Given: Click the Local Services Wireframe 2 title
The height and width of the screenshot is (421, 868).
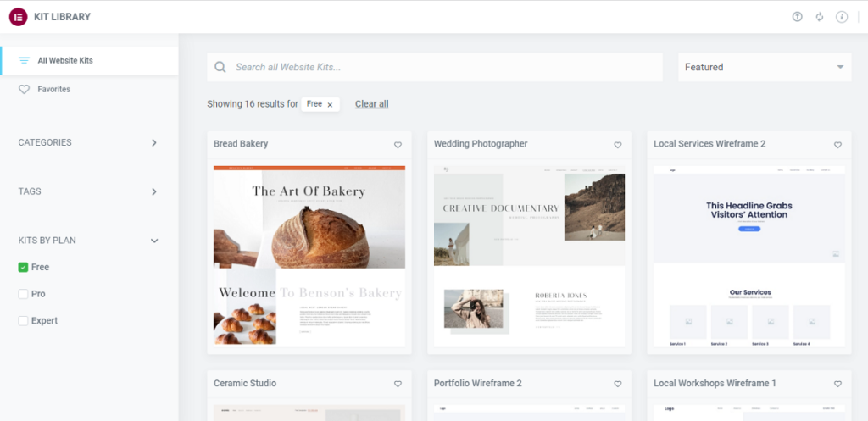Looking at the screenshot, I should tap(709, 144).
